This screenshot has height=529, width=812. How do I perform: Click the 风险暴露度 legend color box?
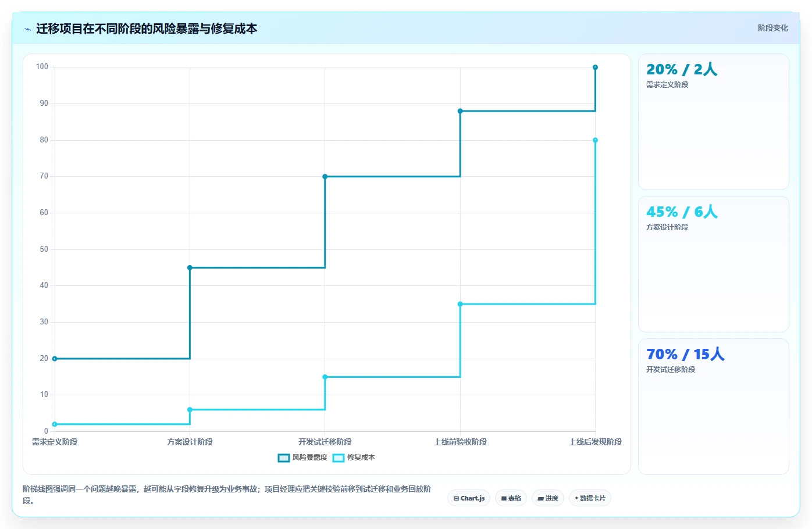[284, 458]
